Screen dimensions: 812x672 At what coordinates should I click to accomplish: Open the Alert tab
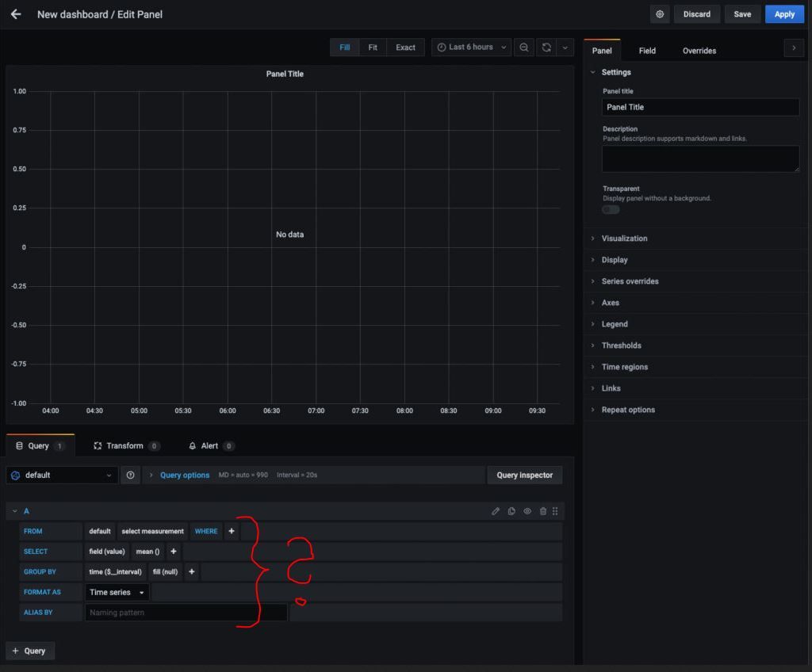coord(211,446)
